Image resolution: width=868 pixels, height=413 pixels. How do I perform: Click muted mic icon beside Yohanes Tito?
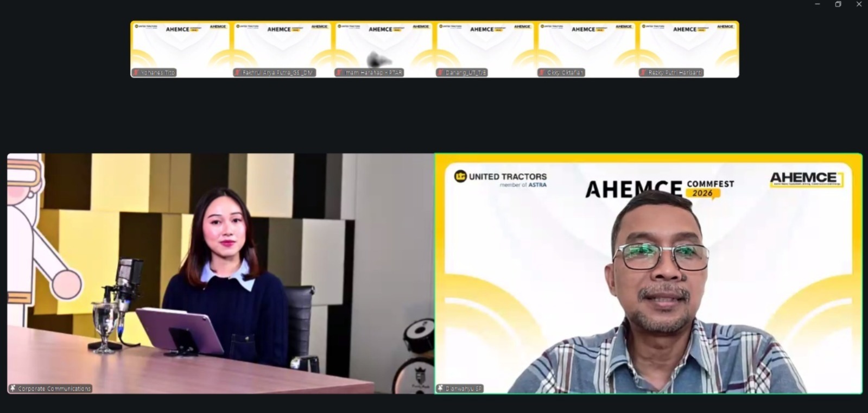click(136, 73)
